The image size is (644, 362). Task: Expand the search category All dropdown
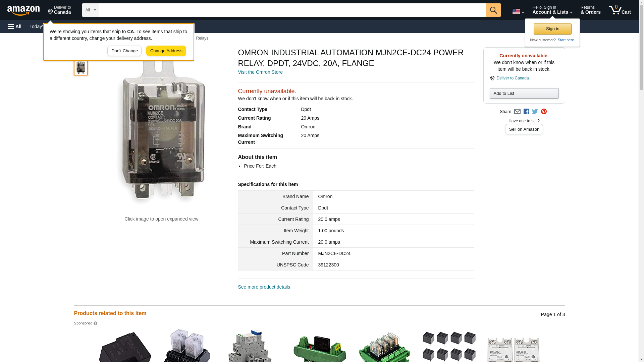(x=90, y=10)
